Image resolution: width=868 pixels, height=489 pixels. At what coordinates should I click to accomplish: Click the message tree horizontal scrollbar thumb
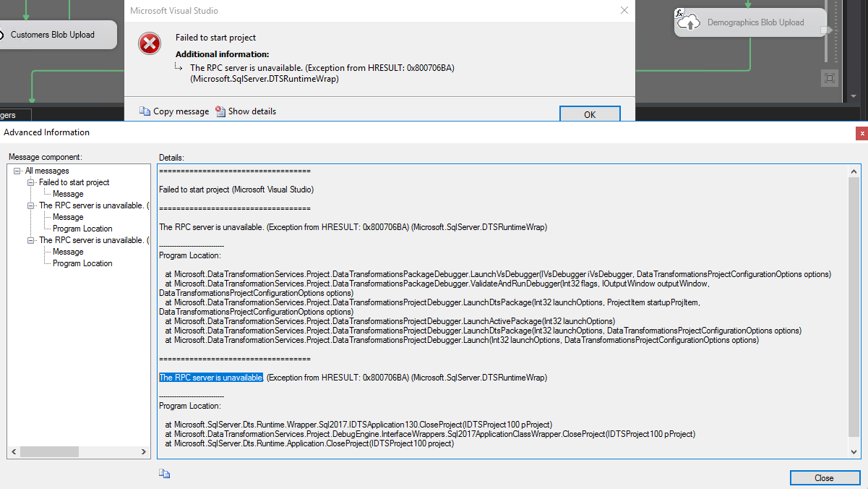[x=48, y=452]
